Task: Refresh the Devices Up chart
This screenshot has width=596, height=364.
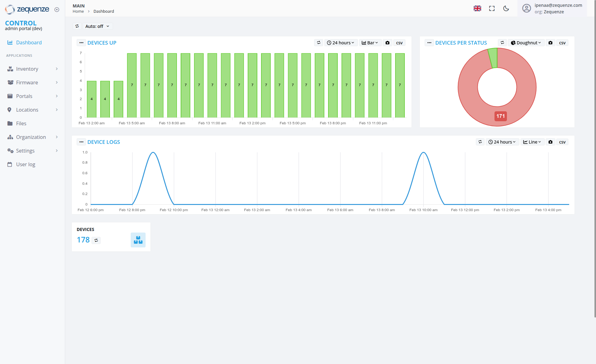Action: (318, 42)
